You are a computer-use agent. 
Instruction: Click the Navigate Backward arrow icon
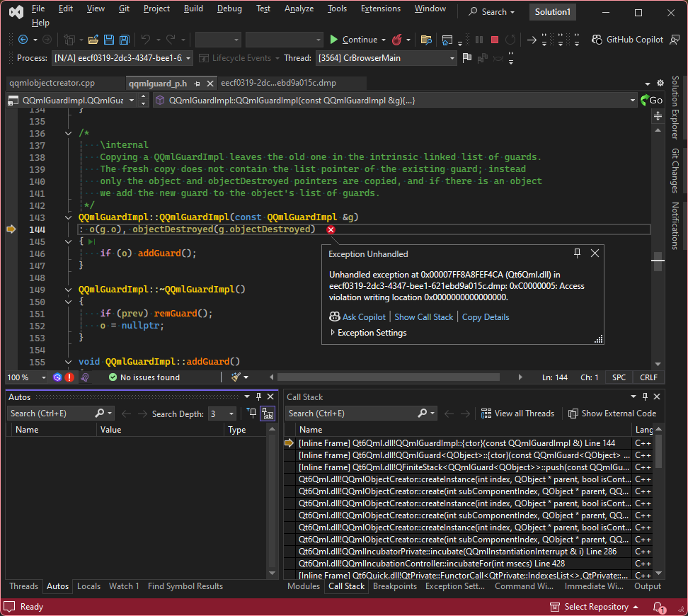pyautogui.click(x=23, y=40)
